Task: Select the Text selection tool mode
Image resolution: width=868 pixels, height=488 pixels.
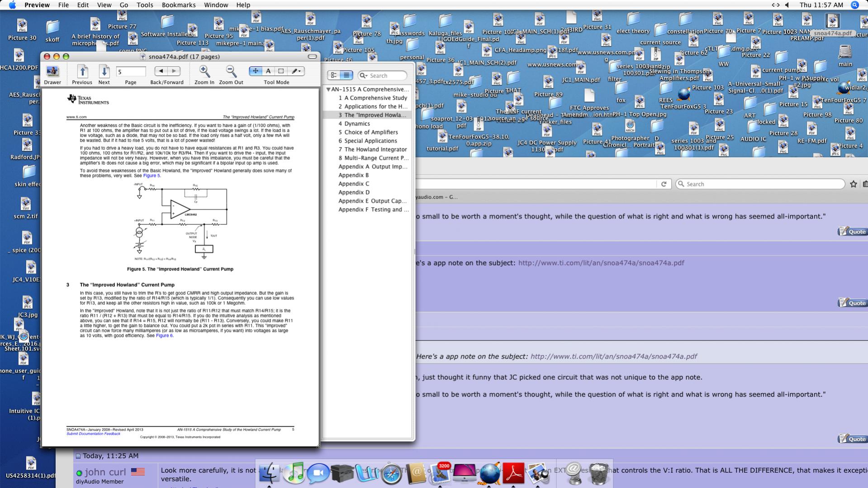Action: [268, 71]
